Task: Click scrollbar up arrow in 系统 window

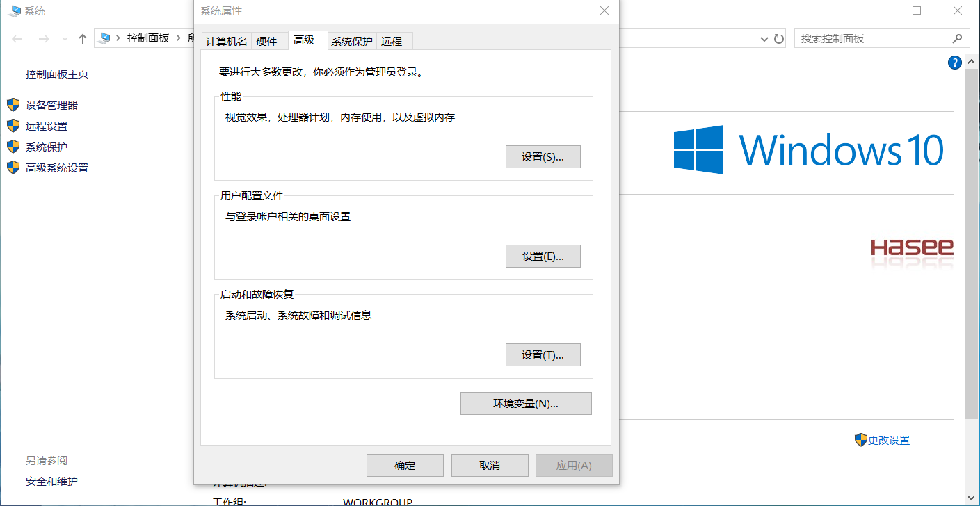Action: pos(972,62)
